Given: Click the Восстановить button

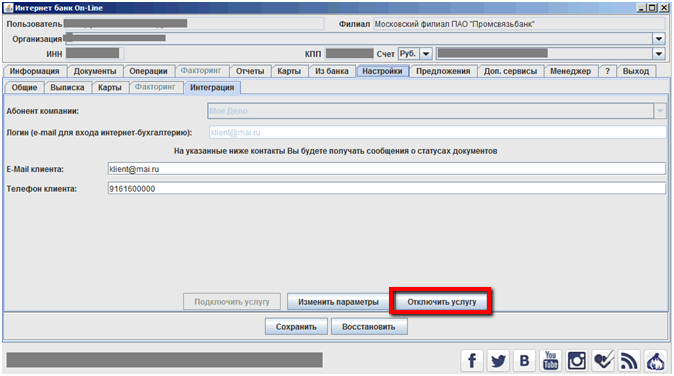Looking at the screenshot, I should 369,327.
